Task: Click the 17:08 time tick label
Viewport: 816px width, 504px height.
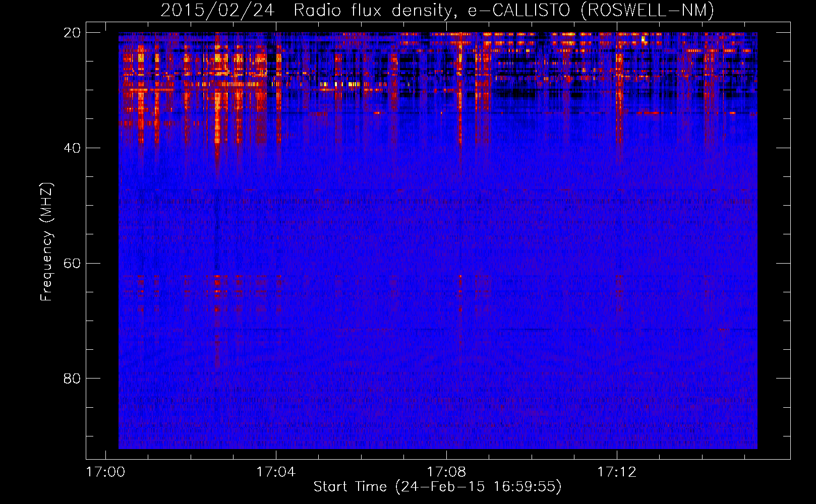Action: pyautogui.click(x=446, y=472)
